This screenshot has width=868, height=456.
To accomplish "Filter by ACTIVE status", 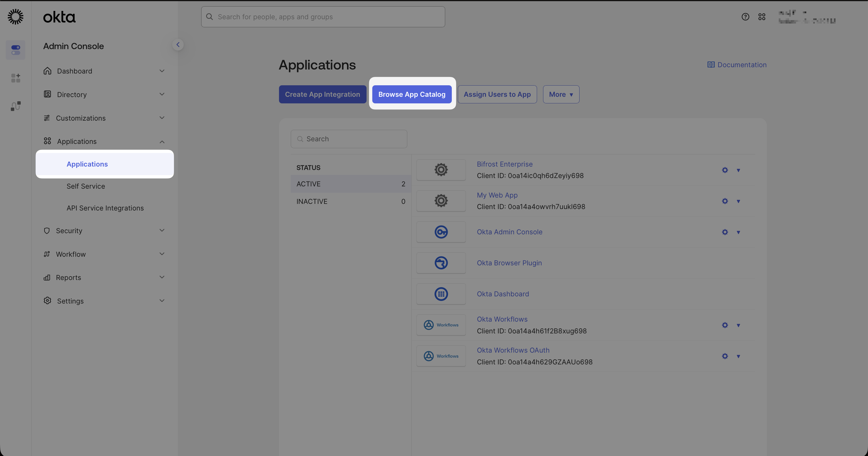I will click(x=351, y=184).
